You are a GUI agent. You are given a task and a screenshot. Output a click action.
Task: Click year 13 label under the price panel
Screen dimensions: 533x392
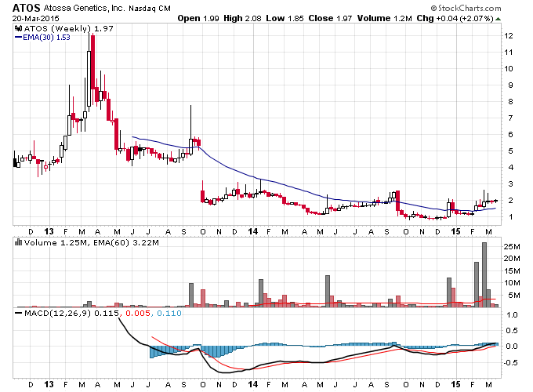[x=49, y=231]
